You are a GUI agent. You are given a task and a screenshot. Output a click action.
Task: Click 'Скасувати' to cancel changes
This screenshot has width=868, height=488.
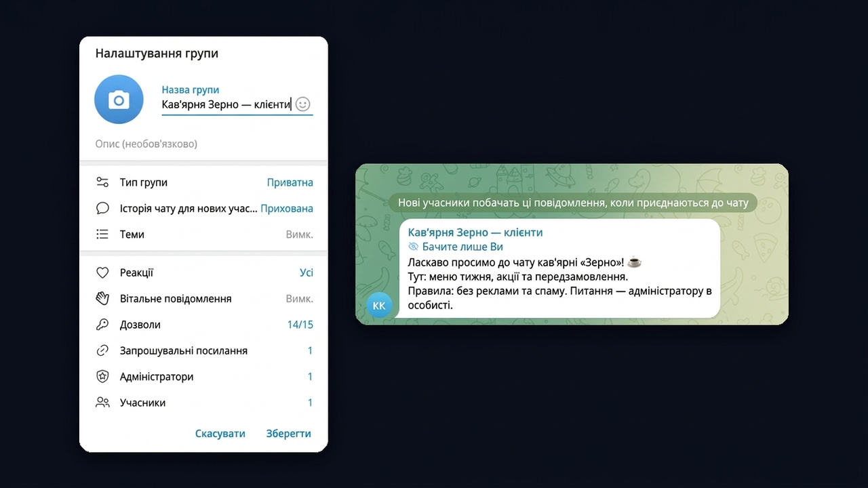pyautogui.click(x=220, y=434)
